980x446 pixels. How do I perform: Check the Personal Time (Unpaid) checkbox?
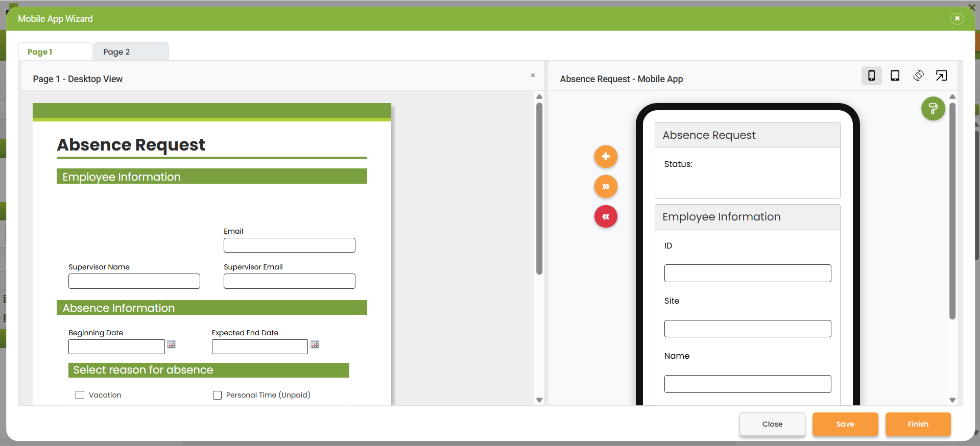point(217,395)
